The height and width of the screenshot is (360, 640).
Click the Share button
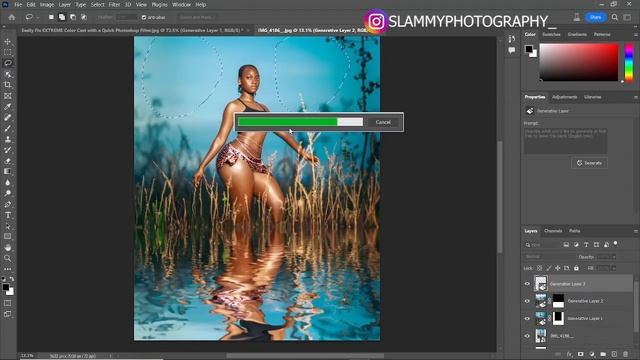(595, 17)
